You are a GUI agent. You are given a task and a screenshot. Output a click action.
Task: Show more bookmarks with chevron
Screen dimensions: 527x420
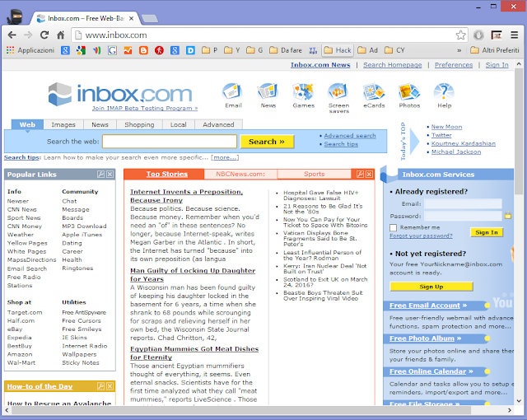coord(459,50)
